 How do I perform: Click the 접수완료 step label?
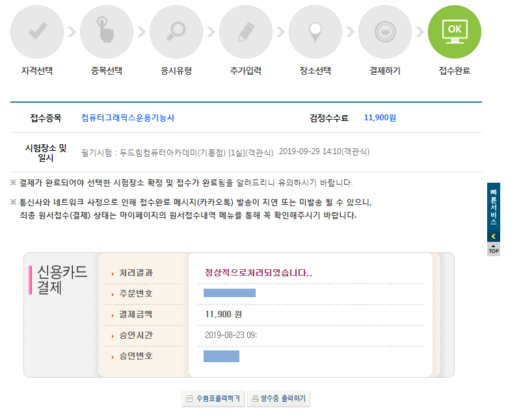[x=455, y=71]
